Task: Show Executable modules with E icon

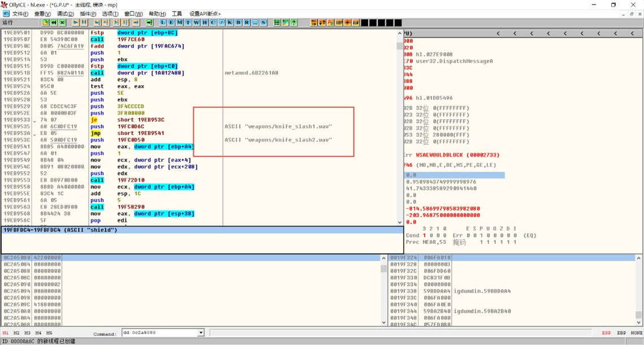Action: (171, 23)
